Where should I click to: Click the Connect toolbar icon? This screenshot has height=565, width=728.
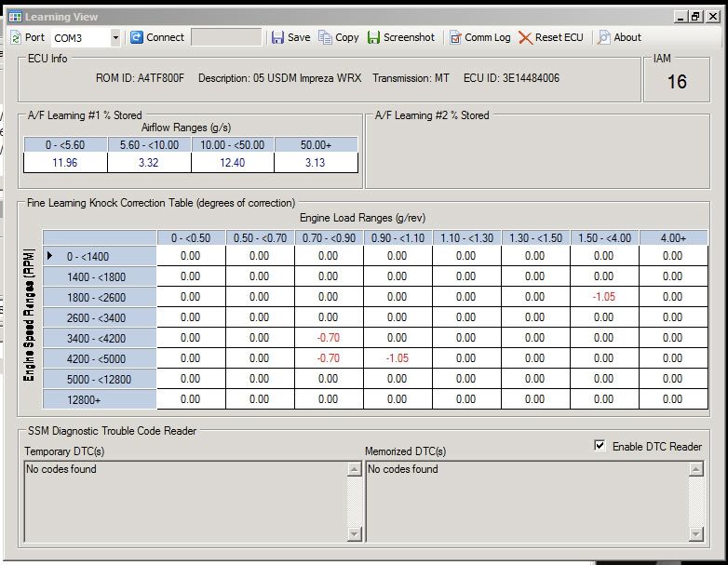tap(137, 37)
